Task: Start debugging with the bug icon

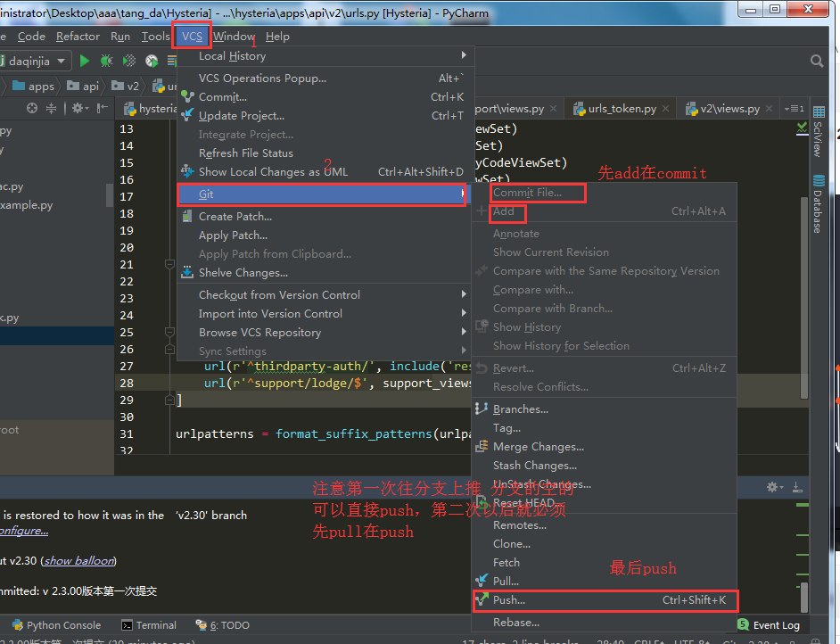Action: 107,61
